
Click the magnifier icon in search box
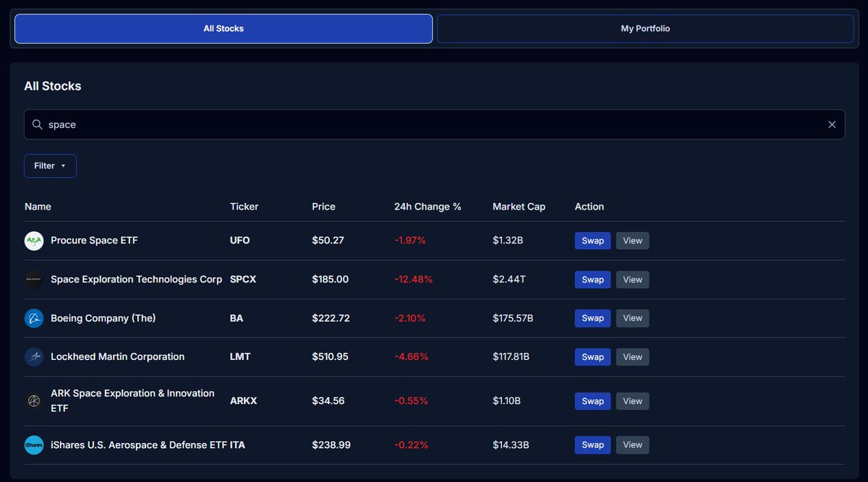[38, 124]
